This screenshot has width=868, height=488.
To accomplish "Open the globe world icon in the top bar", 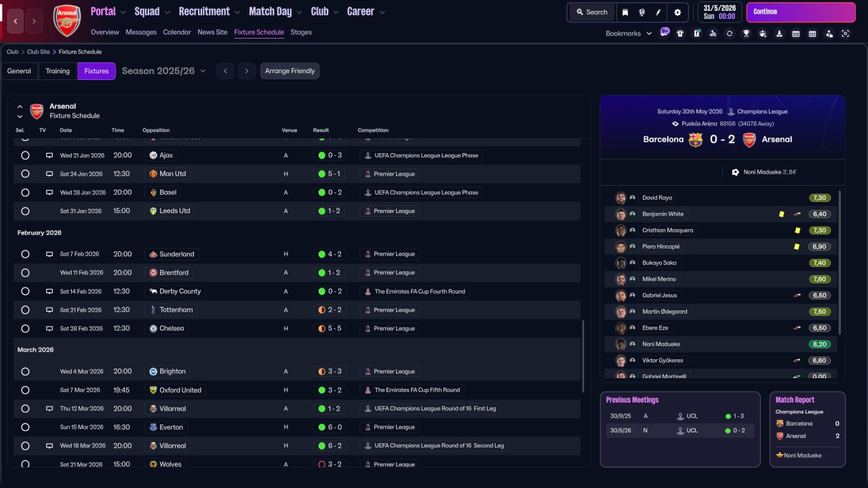I will click(642, 12).
